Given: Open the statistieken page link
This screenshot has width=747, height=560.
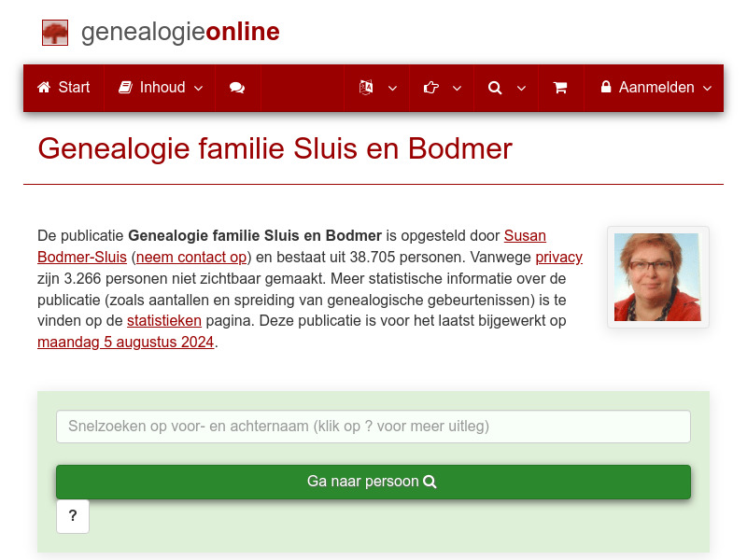Looking at the screenshot, I should click(x=165, y=320).
